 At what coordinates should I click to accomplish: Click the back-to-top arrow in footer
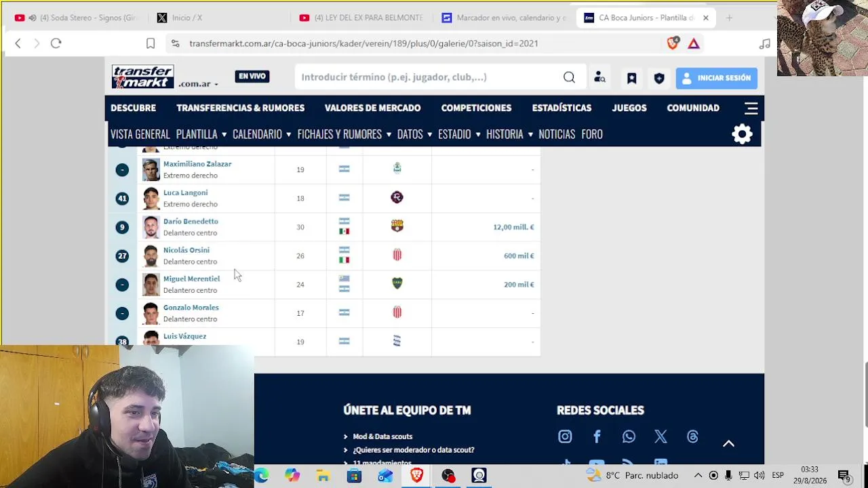pos(728,443)
